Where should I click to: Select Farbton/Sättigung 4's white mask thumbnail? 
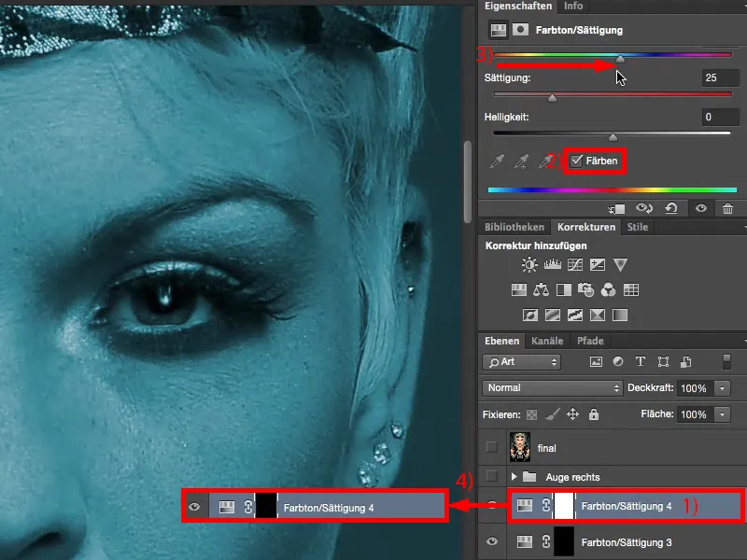coord(565,506)
